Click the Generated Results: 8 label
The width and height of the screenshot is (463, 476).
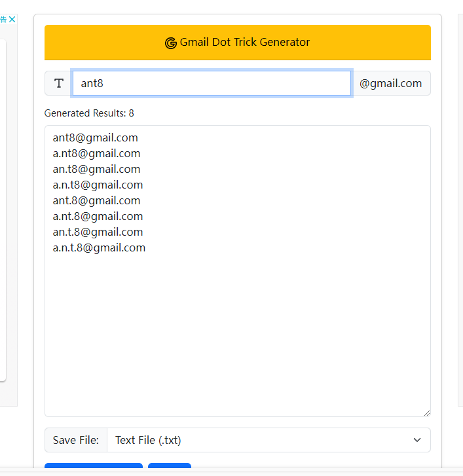(89, 113)
